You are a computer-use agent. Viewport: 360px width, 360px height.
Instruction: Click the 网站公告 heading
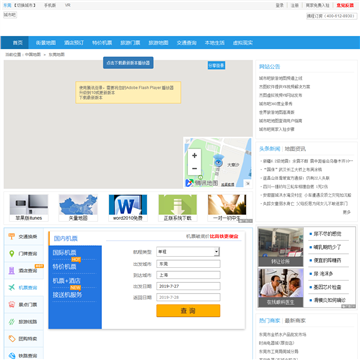point(270,66)
